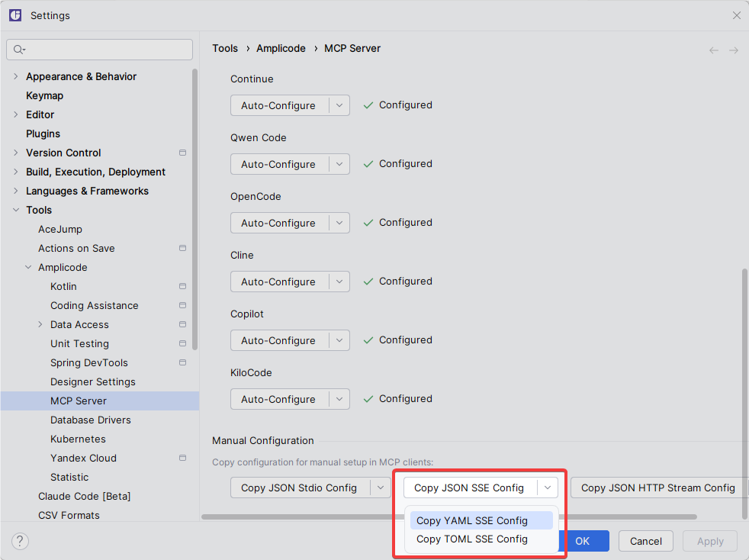Click the Cancel button

click(x=646, y=541)
